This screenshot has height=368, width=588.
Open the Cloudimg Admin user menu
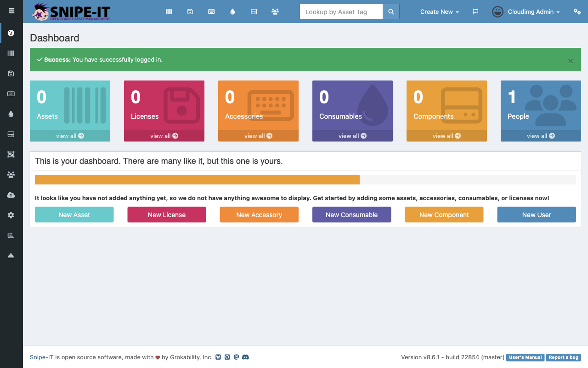click(x=526, y=11)
